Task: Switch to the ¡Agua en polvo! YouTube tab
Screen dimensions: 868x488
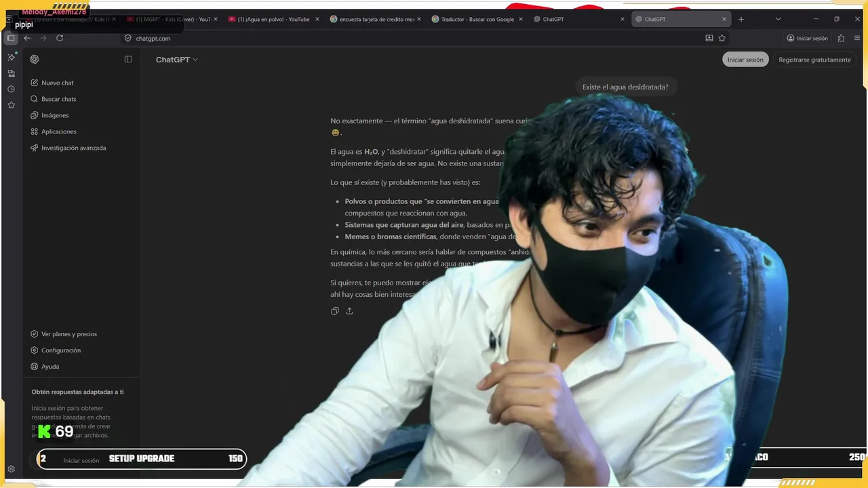Action: (x=273, y=19)
